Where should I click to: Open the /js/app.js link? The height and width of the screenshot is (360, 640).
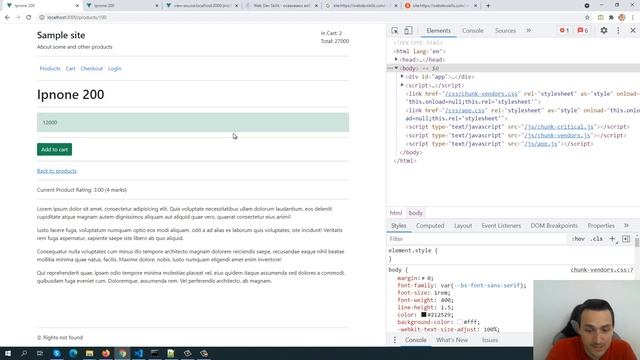tap(540, 144)
